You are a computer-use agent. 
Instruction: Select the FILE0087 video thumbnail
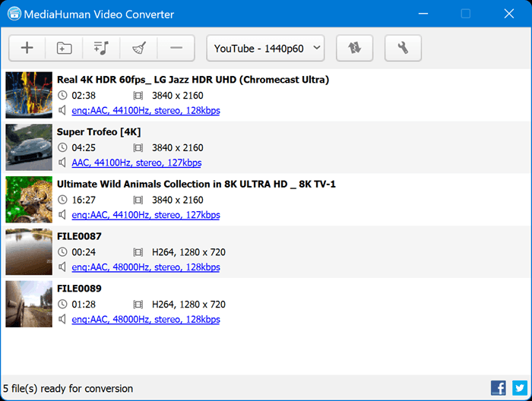pyautogui.click(x=29, y=252)
